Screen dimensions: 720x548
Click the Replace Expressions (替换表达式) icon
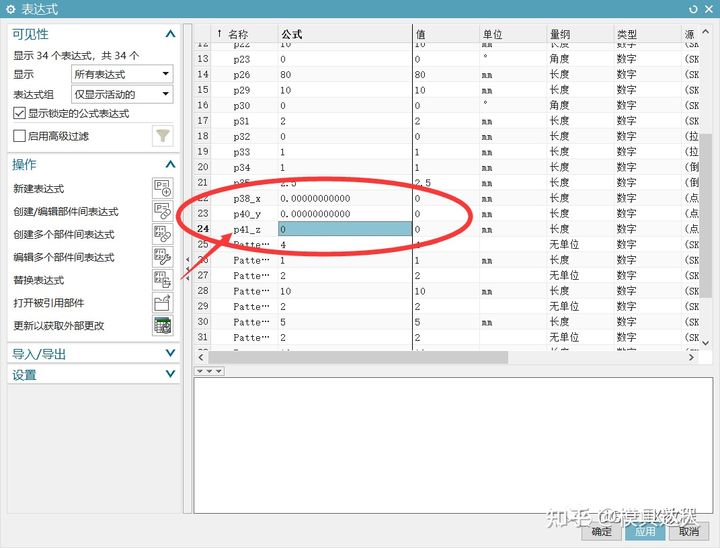click(x=163, y=280)
